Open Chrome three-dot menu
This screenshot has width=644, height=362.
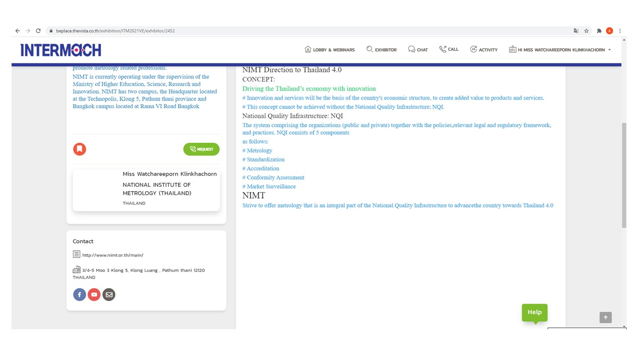[x=620, y=31]
